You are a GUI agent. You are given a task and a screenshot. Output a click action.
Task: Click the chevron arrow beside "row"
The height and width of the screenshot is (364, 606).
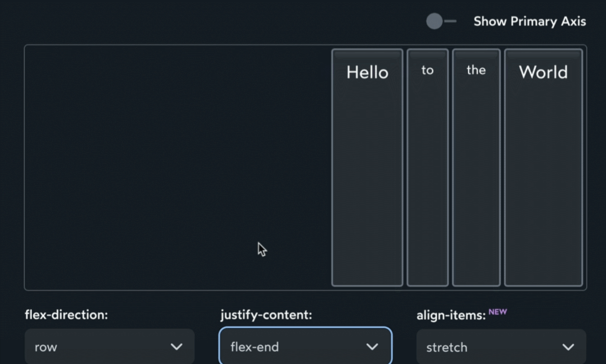tap(176, 347)
